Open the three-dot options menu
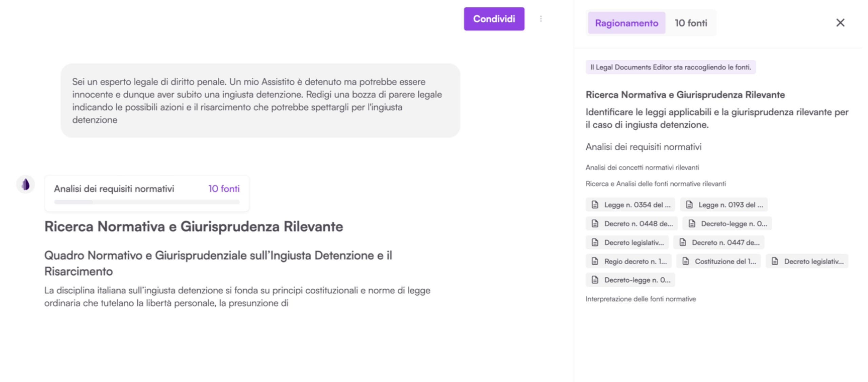Image resolution: width=868 pixels, height=382 pixels. [x=541, y=19]
